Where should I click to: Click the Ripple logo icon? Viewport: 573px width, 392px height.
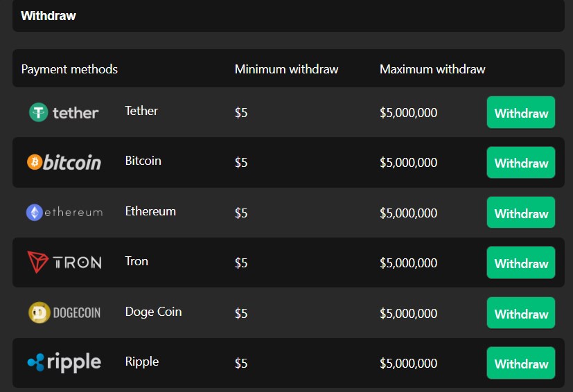point(64,362)
